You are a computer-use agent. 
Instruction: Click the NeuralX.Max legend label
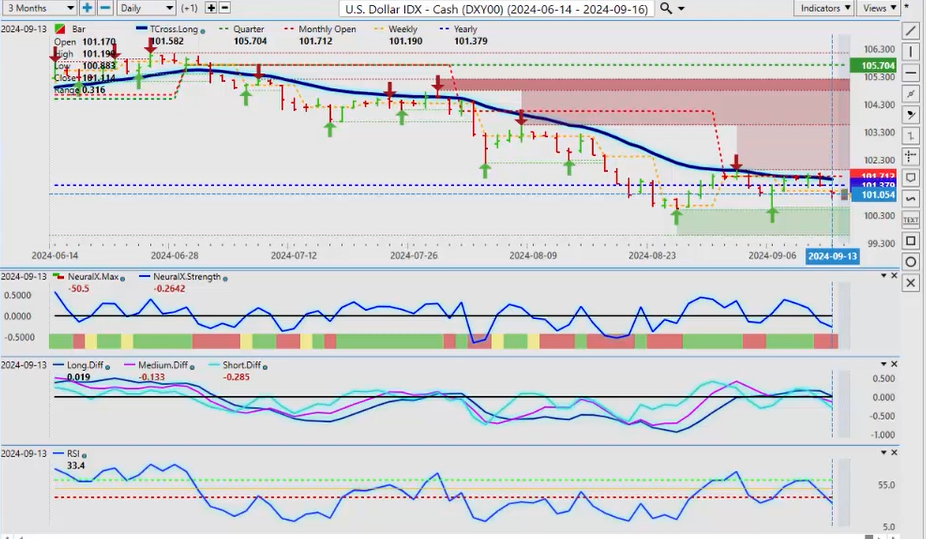93,277
